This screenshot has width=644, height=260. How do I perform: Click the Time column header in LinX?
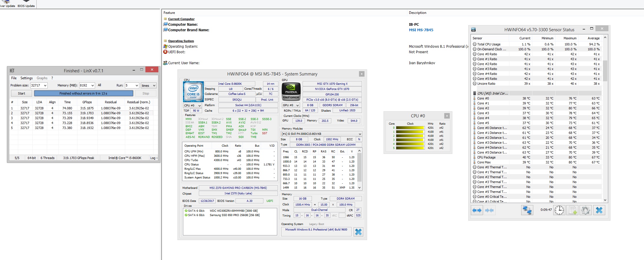coord(67,102)
